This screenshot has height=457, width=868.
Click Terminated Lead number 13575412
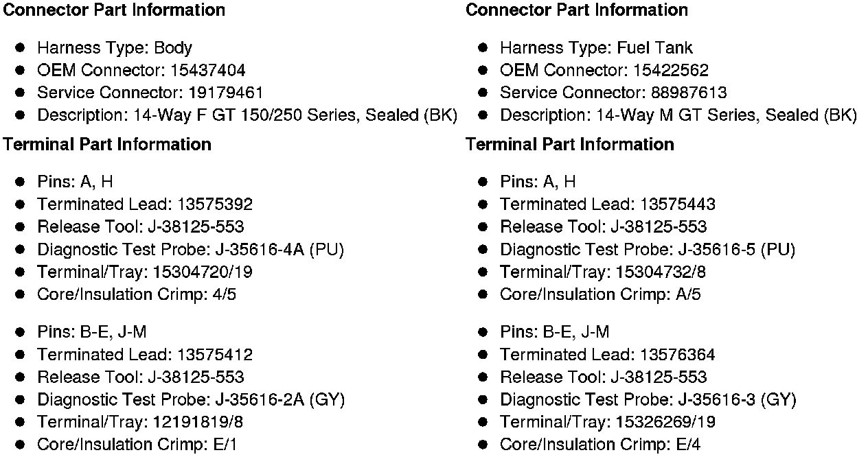click(215, 355)
